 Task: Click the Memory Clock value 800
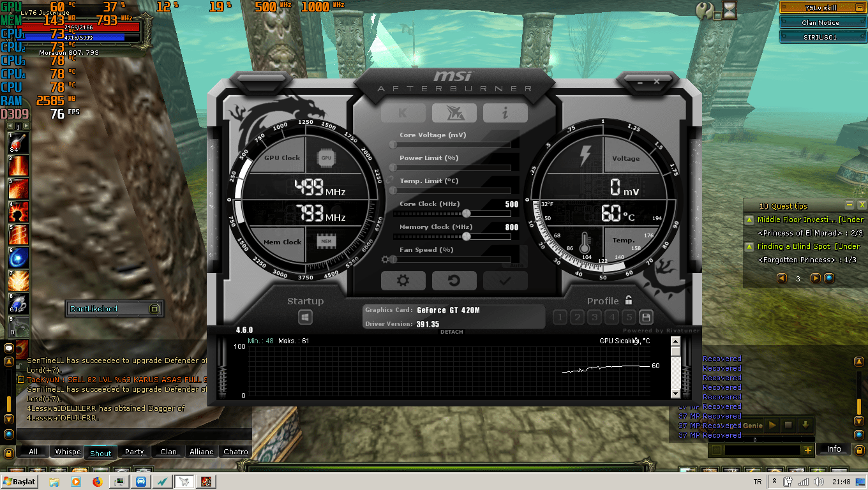click(511, 227)
